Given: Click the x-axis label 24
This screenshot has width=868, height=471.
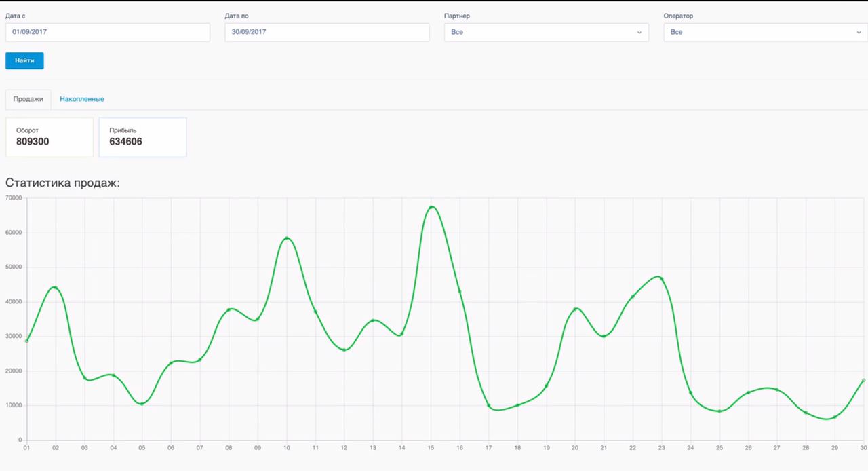Looking at the screenshot, I should coord(690,448).
